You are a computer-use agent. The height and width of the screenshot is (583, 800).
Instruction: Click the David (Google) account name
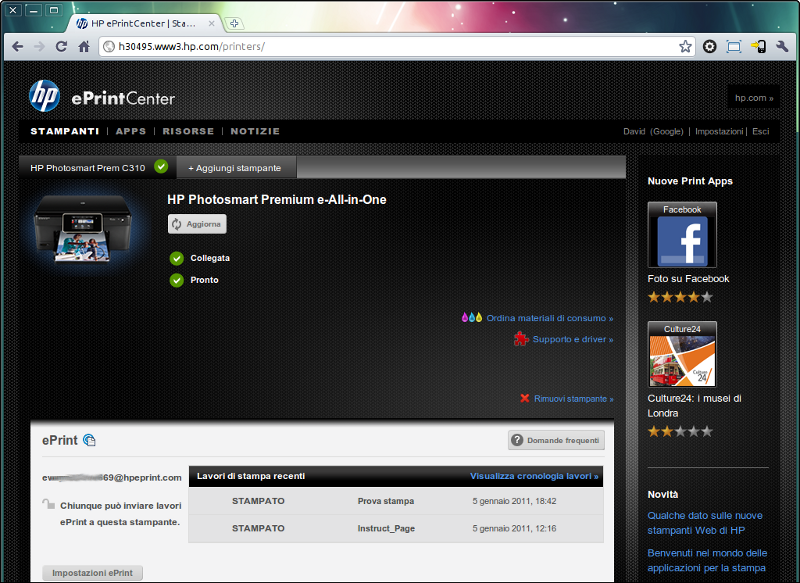click(x=653, y=131)
